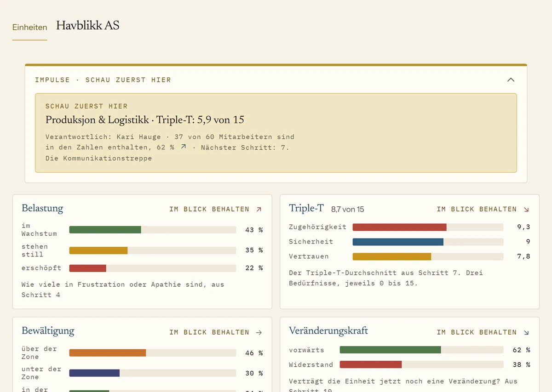Click the 'Der Triple-T-Durchschnitt aus Schritt 7' description
The image size is (552, 392).
pos(386,278)
